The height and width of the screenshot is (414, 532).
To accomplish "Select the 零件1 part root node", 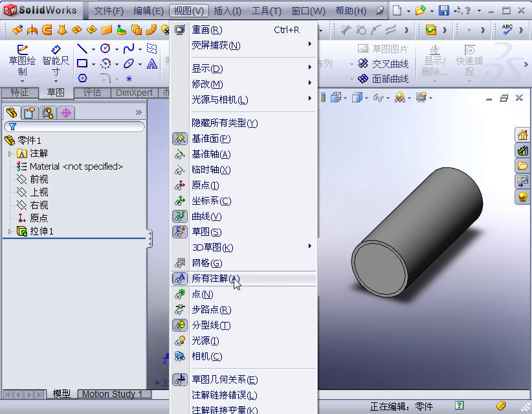I will pyautogui.click(x=23, y=140).
